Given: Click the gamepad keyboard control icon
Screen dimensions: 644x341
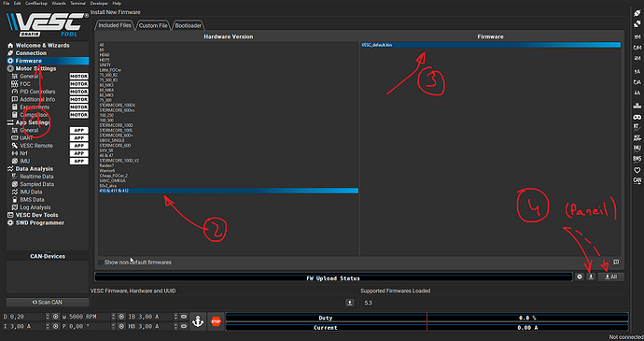Looking at the screenshot, I should point(637,117).
